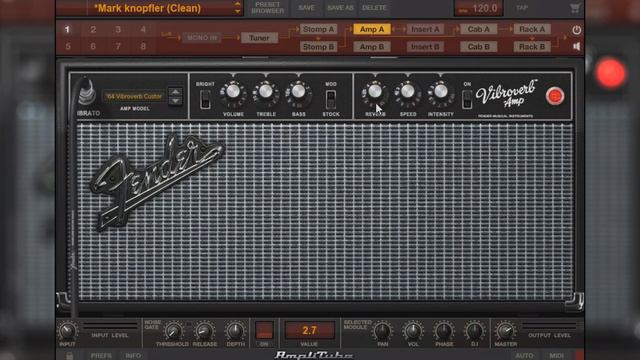Click the TAP tempo button
This screenshot has height=360, width=640.
click(x=522, y=8)
